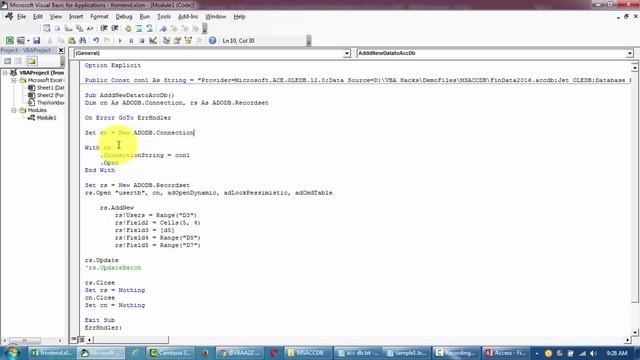The image size is (640, 360).
Task: Open the (General) object dropdown
Action: (347, 53)
